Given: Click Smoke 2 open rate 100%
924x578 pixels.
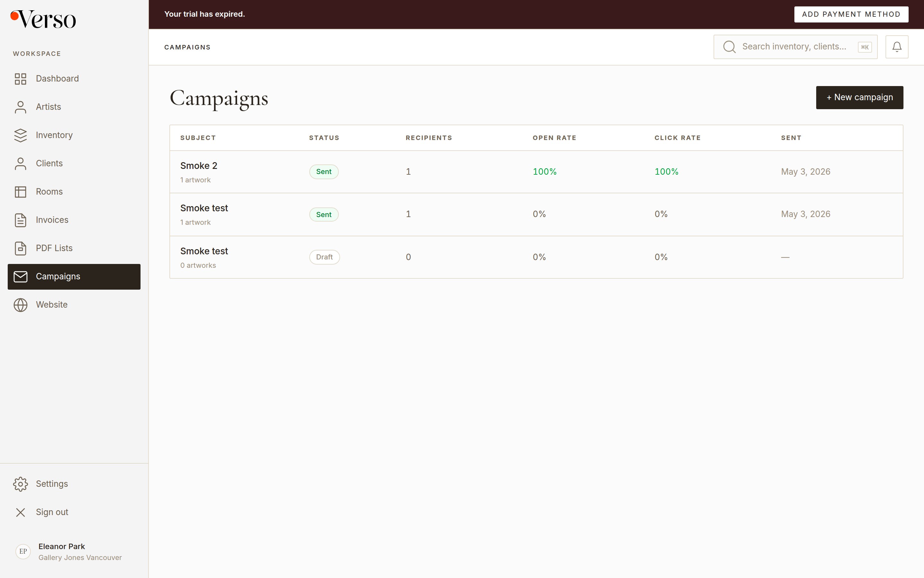Looking at the screenshot, I should (544, 172).
